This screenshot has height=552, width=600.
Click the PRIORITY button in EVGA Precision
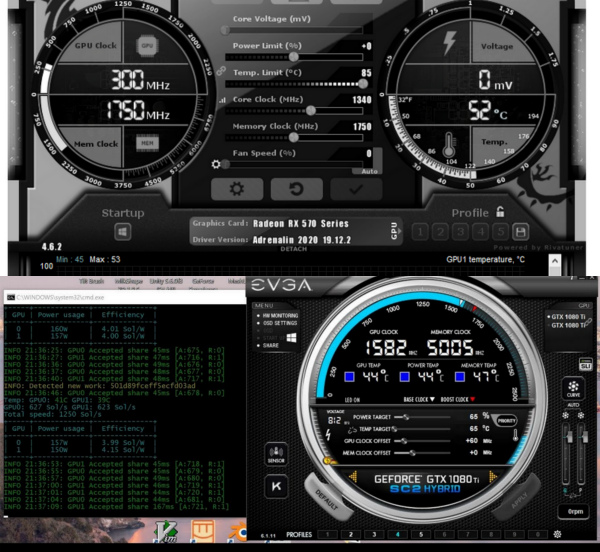(506, 421)
